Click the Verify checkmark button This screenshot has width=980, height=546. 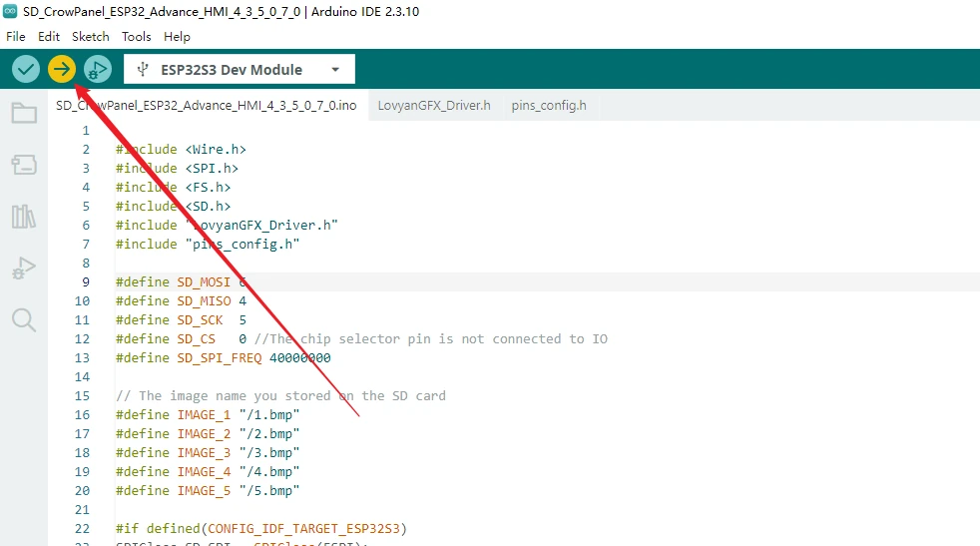click(x=26, y=69)
